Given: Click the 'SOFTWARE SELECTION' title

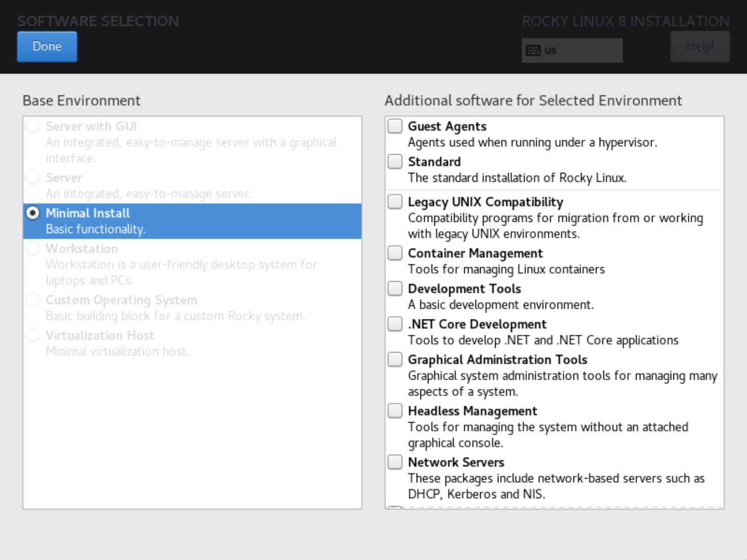Looking at the screenshot, I should click(98, 21).
